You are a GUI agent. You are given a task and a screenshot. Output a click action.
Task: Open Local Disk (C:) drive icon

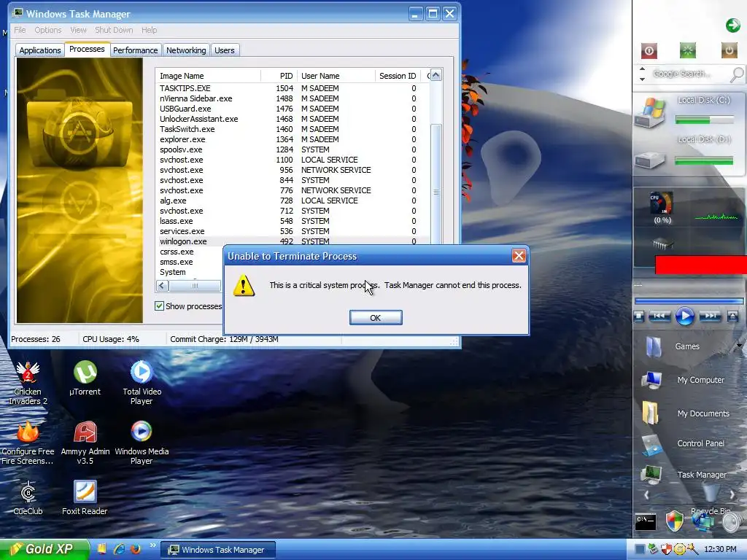coord(650,112)
